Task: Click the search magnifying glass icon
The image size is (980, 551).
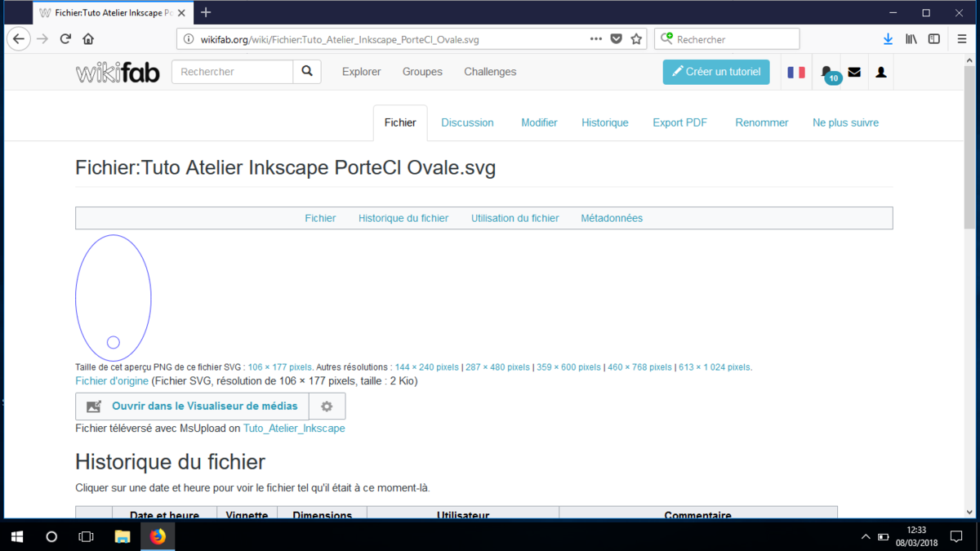Action: pos(307,72)
